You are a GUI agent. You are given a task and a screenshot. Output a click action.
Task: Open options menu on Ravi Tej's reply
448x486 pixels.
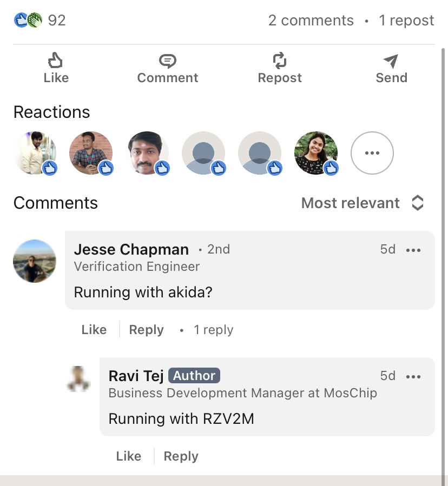[413, 376]
